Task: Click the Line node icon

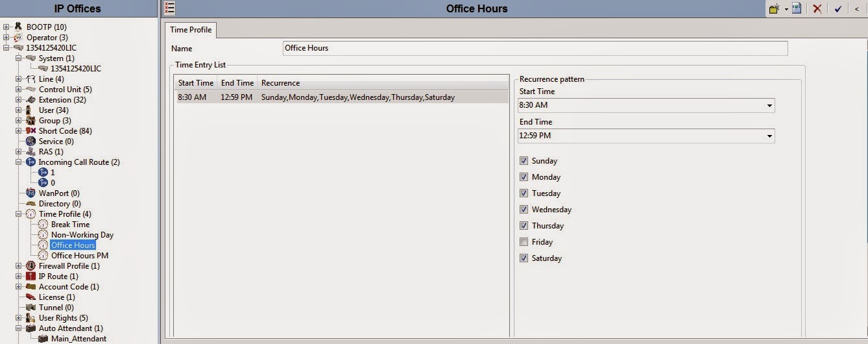Action: pyautogui.click(x=30, y=79)
